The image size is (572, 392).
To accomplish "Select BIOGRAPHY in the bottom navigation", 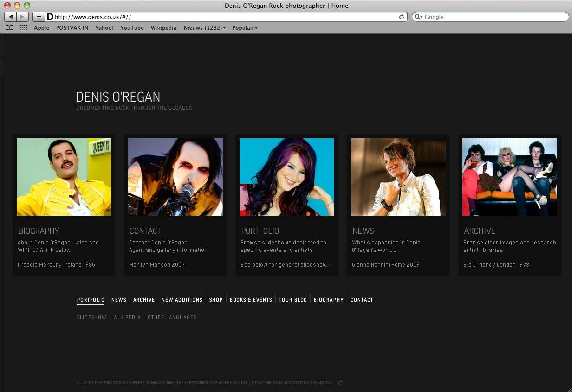I will [x=329, y=300].
